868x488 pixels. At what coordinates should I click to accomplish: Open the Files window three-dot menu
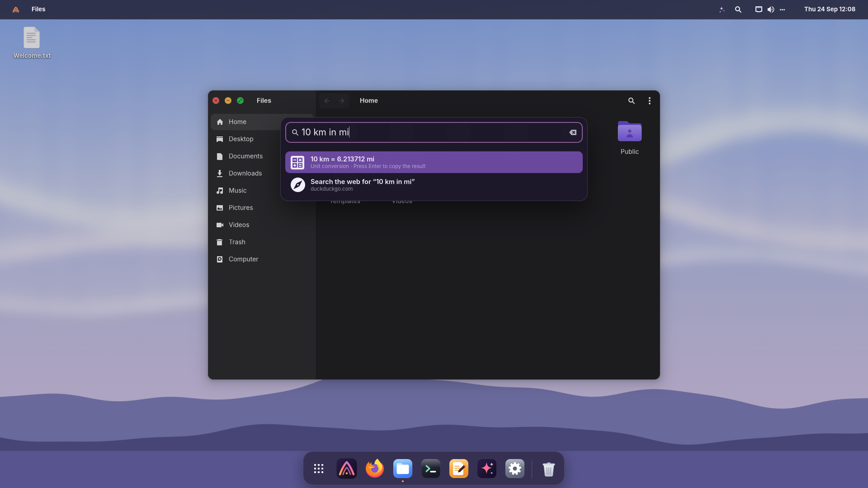pos(650,101)
